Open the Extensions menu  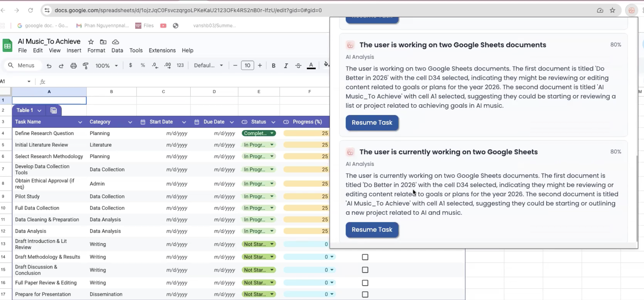click(162, 50)
